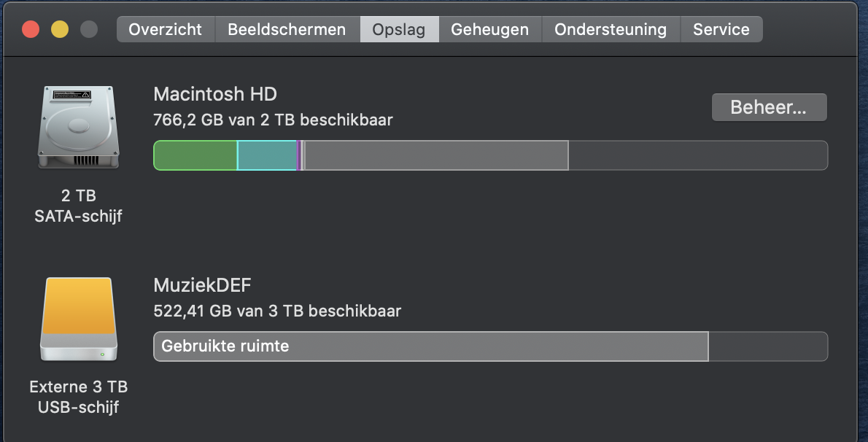868x442 pixels.
Task: Click the Macintosh HD volume name
Action: click(215, 94)
